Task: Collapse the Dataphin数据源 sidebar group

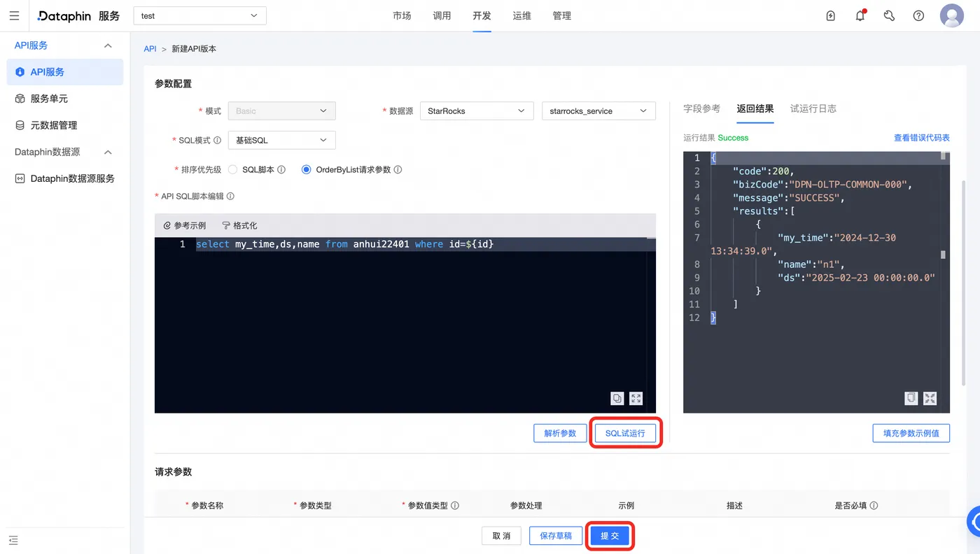Action: click(x=108, y=152)
